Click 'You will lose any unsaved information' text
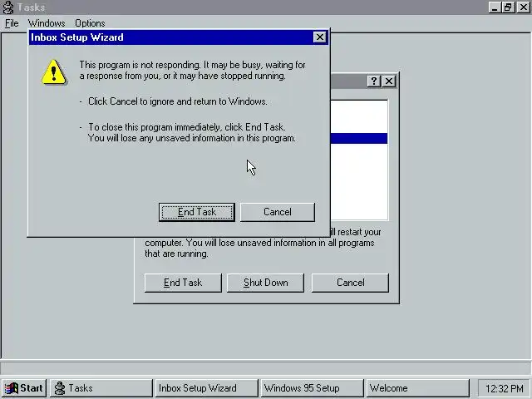Viewport: 532px width, 399px height. (192, 138)
